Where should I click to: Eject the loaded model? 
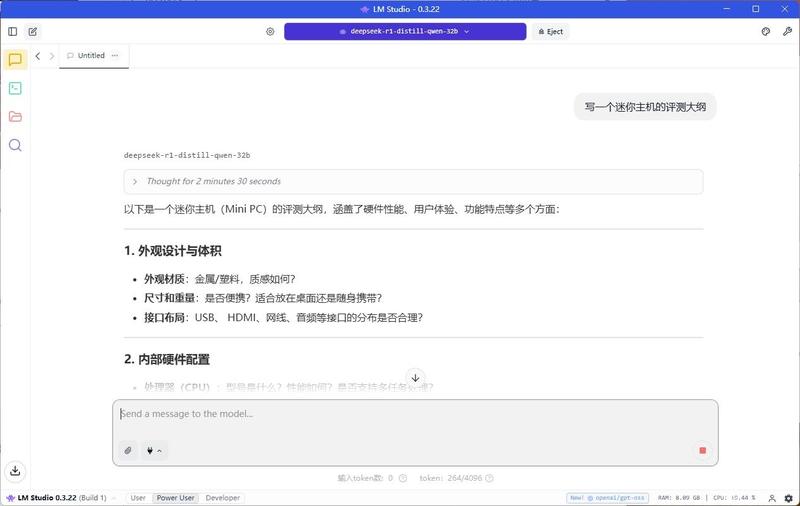pos(551,32)
